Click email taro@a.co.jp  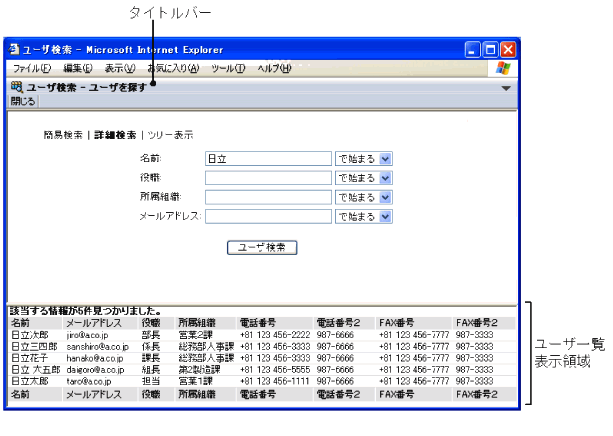(89, 381)
